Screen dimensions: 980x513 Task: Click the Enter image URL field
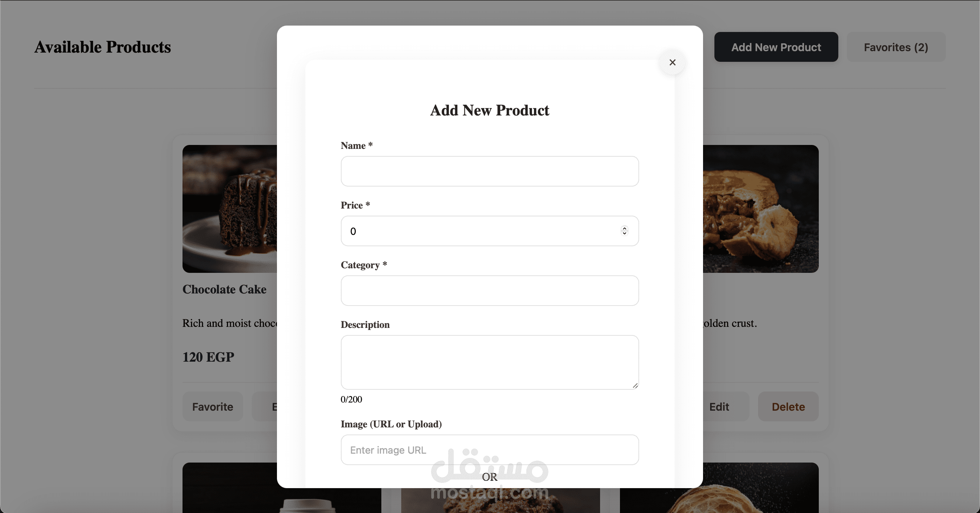[490, 450]
